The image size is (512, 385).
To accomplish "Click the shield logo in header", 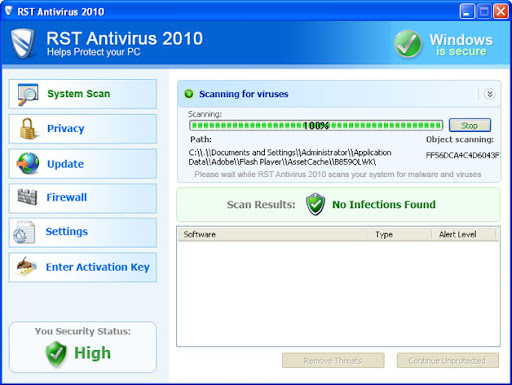I will [x=23, y=43].
